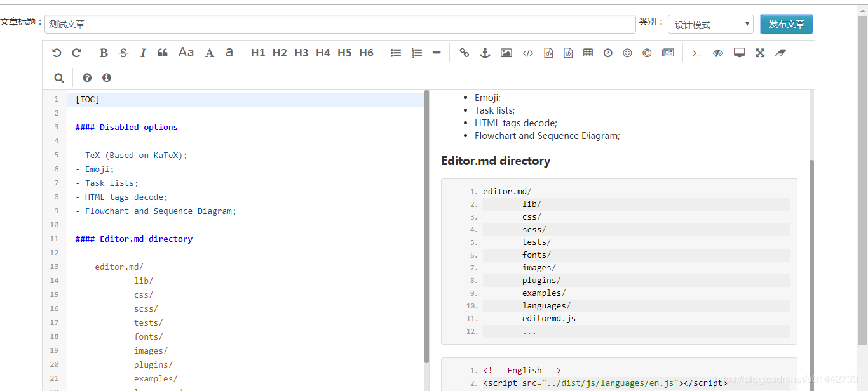Click 'plugins/' on editor line 20

tap(153, 364)
